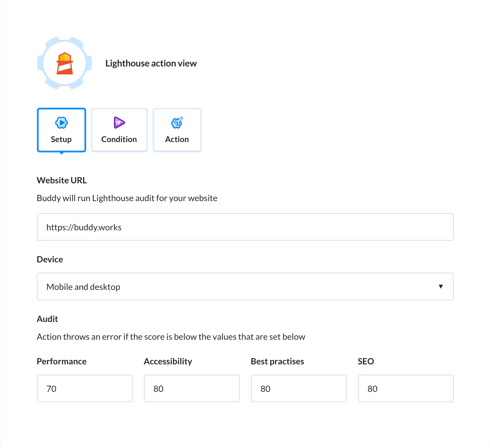
Task: Open the Condition tab
Action: pyautogui.click(x=119, y=139)
